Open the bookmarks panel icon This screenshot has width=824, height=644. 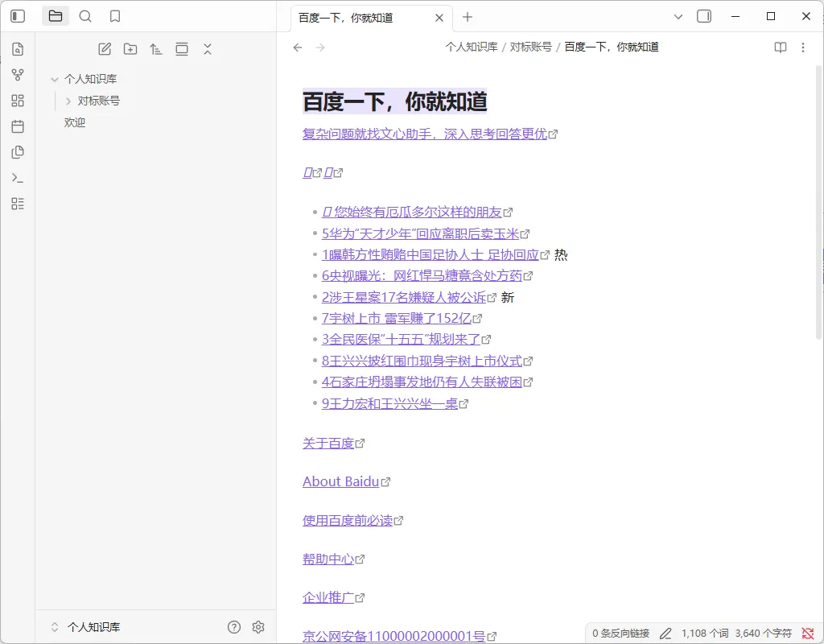click(x=115, y=16)
